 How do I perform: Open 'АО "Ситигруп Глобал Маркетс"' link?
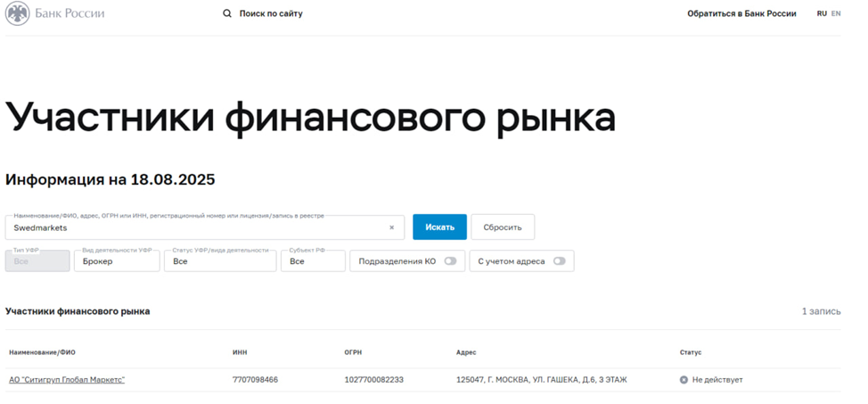(67, 380)
